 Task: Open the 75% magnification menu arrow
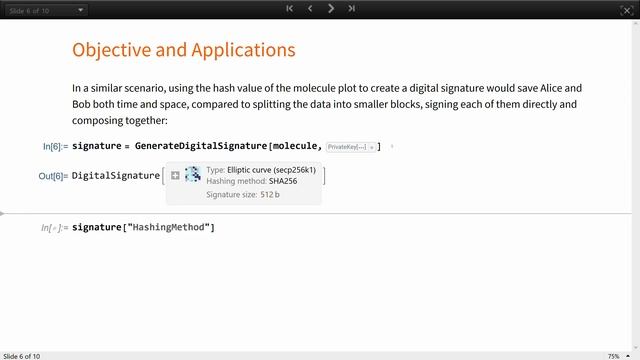click(x=628, y=356)
